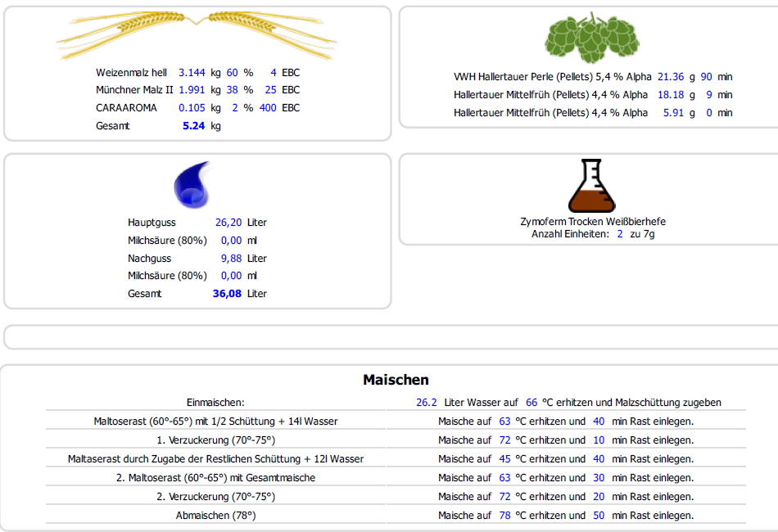Click the Maischen section heading
This screenshot has height=532, width=778.
(x=396, y=380)
